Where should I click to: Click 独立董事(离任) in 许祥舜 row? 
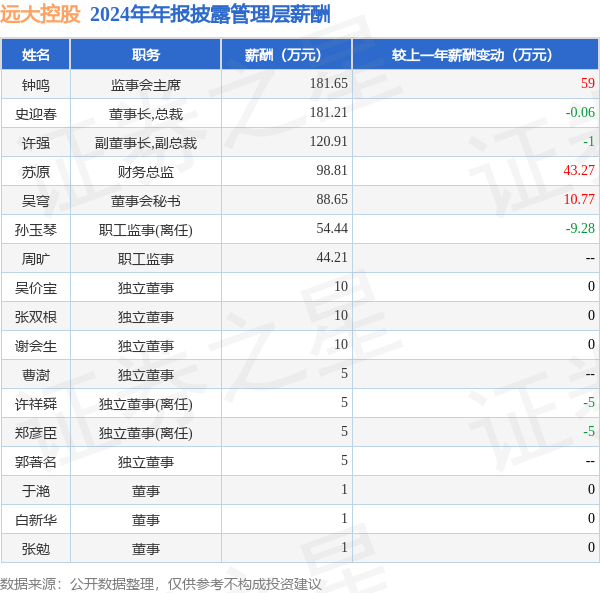click(146, 405)
